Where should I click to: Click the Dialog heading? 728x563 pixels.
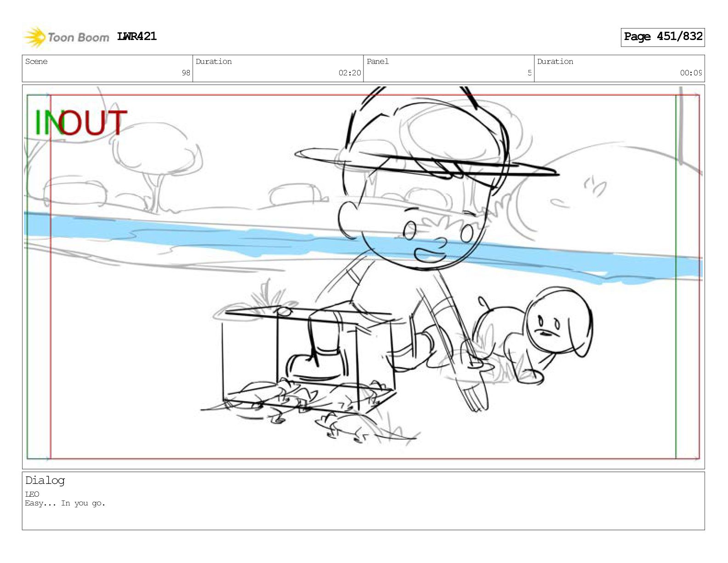[x=45, y=481]
